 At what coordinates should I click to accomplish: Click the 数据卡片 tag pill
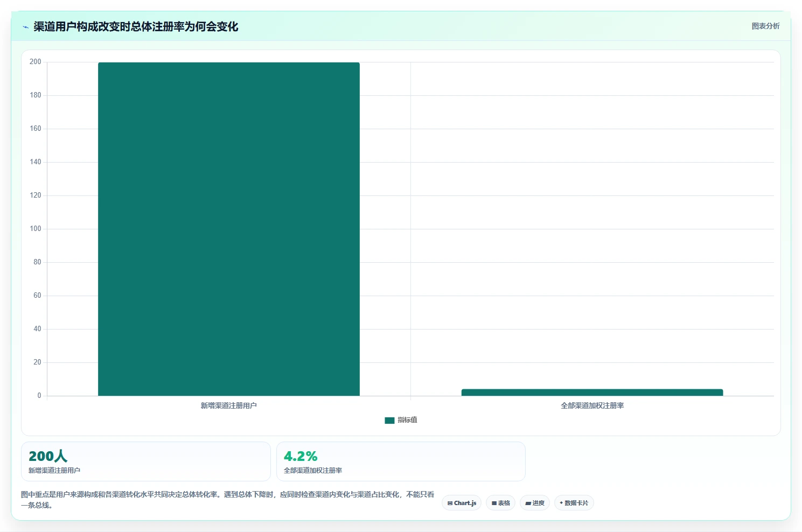tap(574, 503)
